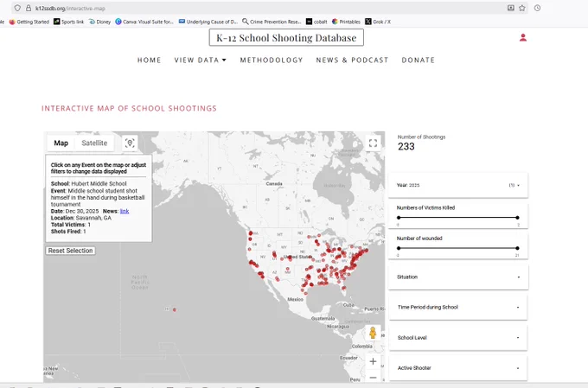Click the K-12 School Shooting Database title
The width and height of the screenshot is (588, 388).
click(286, 37)
